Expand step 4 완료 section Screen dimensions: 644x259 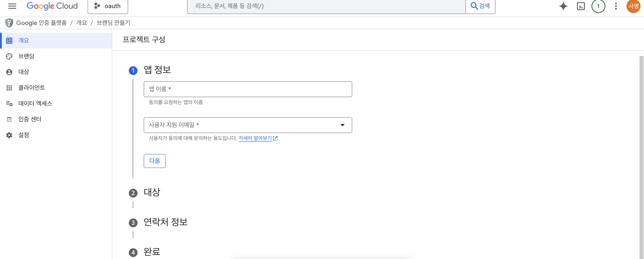tap(152, 252)
